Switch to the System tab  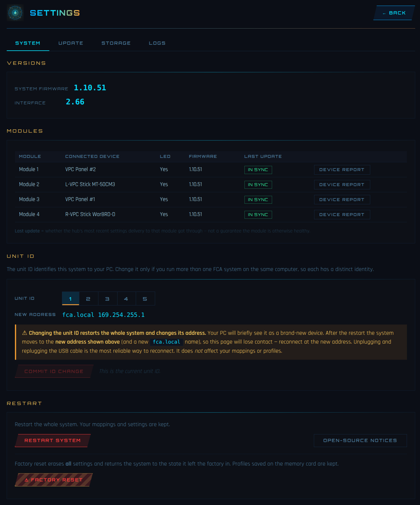pyautogui.click(x=28, y=43)
